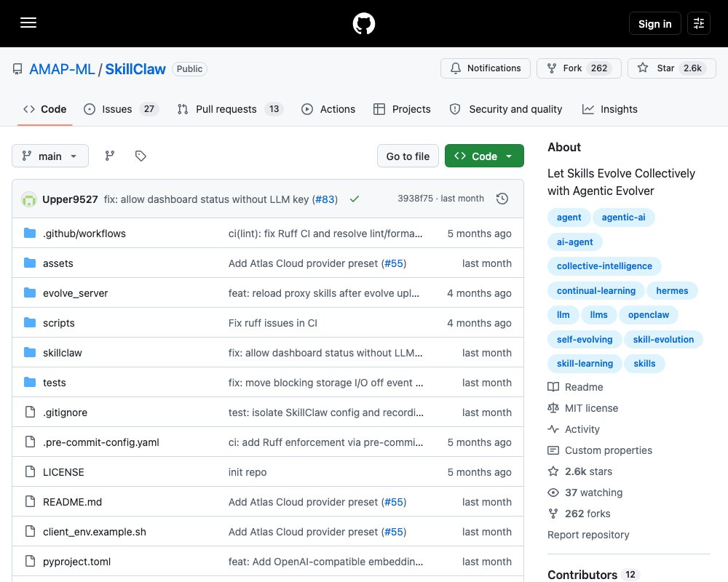Open the skillclaw folder
728x582 pixels.
point(62,353)
